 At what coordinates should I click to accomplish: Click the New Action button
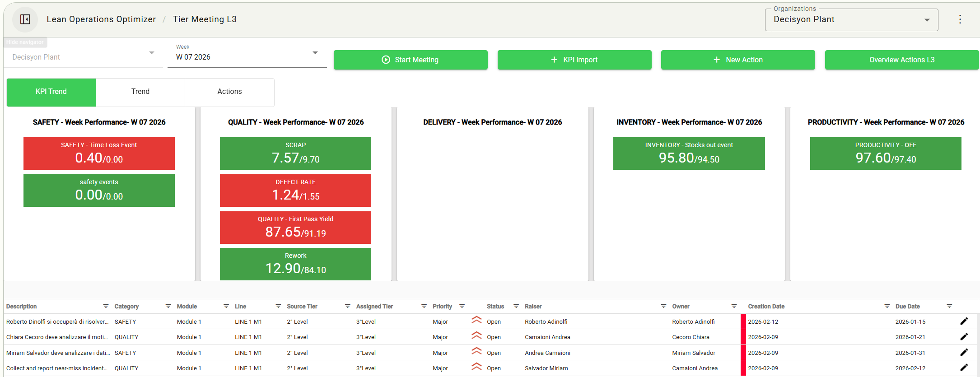pyautogui.click(x=738, y=60)
